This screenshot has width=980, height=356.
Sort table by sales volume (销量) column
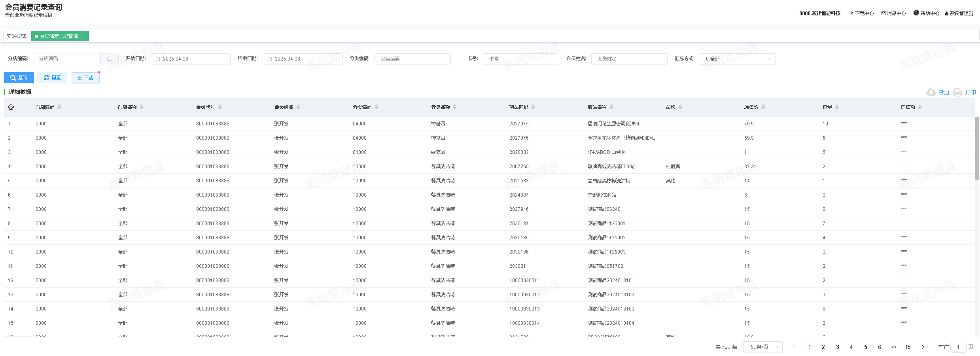click(837, 107)
